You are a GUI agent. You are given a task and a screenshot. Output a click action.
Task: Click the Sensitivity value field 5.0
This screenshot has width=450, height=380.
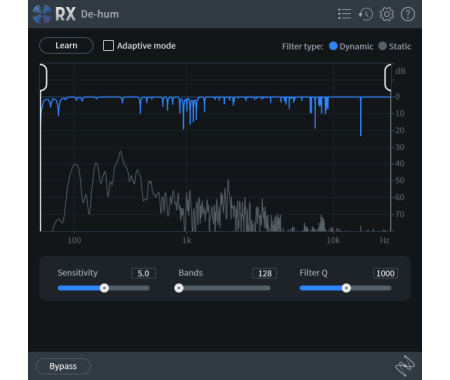(143, 273)
